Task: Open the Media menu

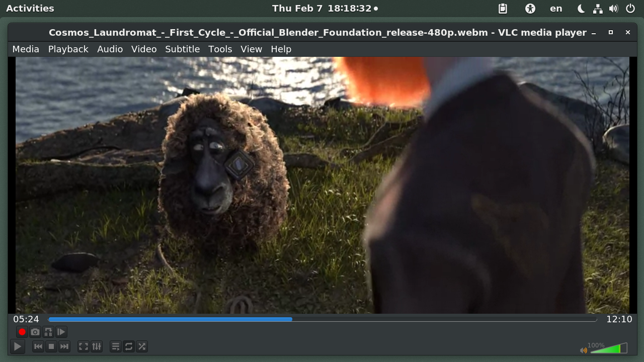Action: tap(25, 49)
